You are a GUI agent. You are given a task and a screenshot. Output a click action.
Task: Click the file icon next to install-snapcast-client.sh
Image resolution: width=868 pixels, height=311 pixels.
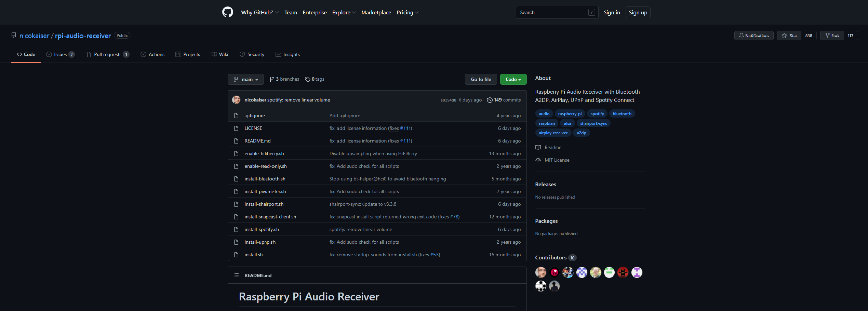point(236,217)
